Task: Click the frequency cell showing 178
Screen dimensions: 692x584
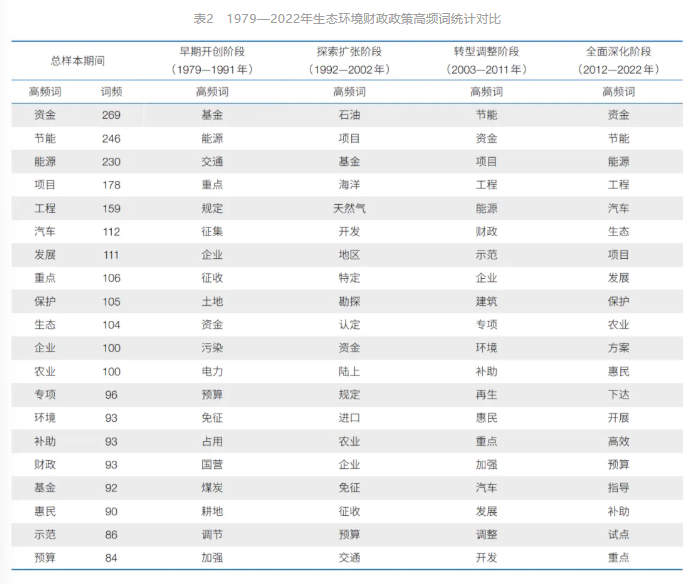Action: (x=111, y=185)
